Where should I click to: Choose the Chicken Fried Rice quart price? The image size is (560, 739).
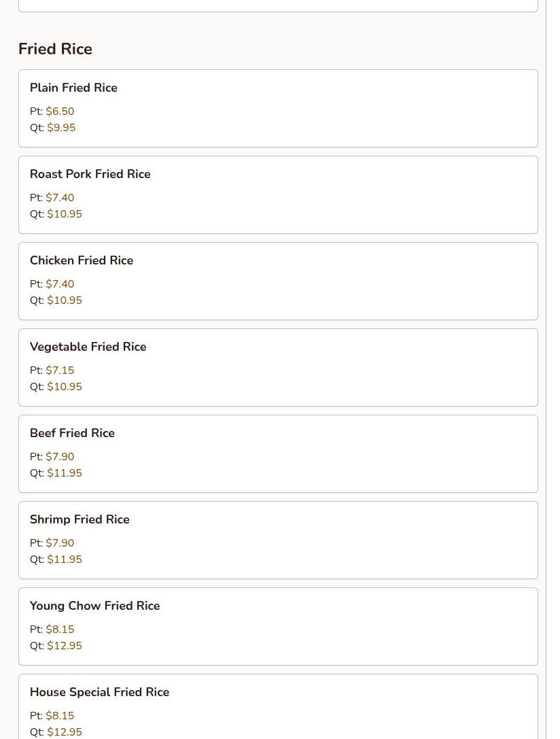click(x=65, y=300)
